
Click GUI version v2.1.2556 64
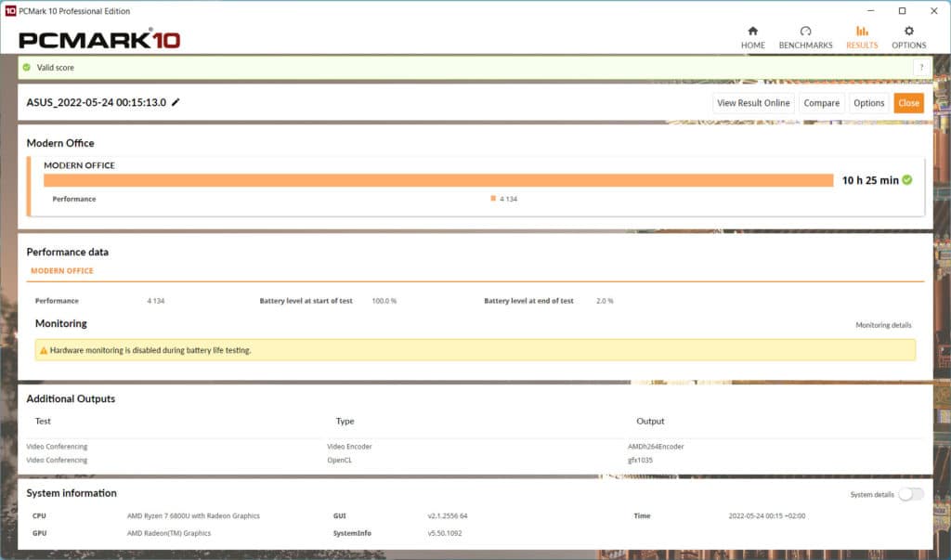[x=448, y=515]
